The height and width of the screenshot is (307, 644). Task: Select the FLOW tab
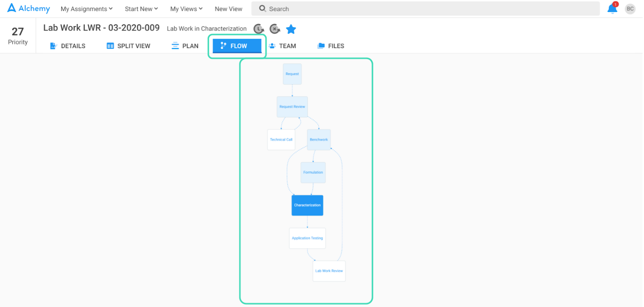pyautogui.click(x=237, y=46)
